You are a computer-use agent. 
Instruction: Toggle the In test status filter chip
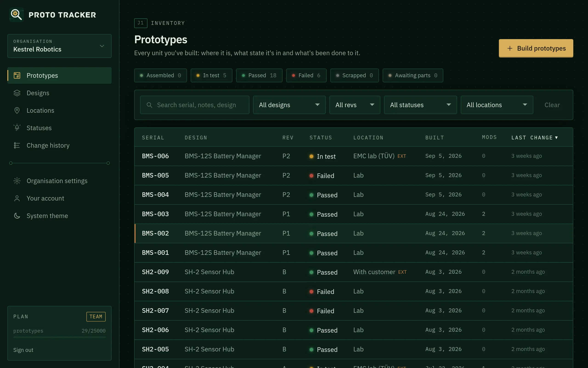(x=211, y=75)
